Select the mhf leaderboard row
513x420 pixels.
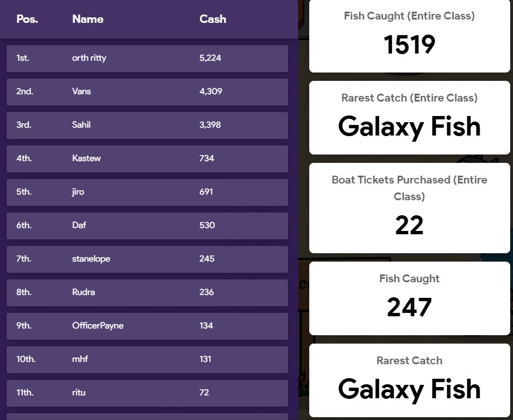click(x=147, y=360)
